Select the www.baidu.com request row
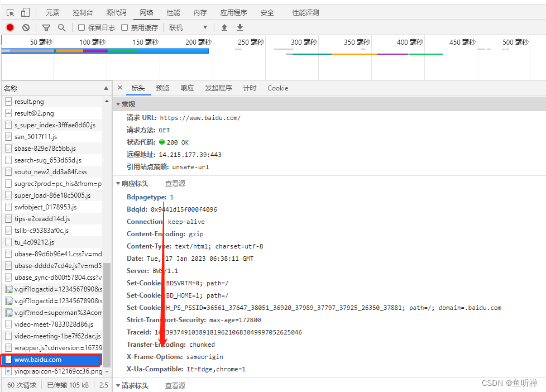 [x=51, y=360]
